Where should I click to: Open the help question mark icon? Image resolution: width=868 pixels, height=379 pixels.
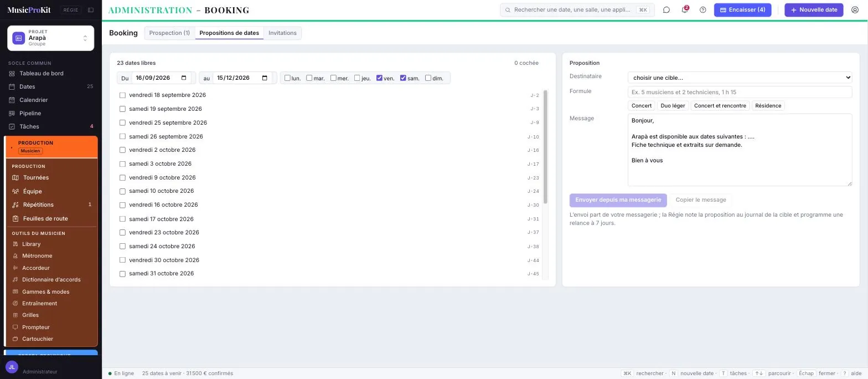[x=703, y=10]
